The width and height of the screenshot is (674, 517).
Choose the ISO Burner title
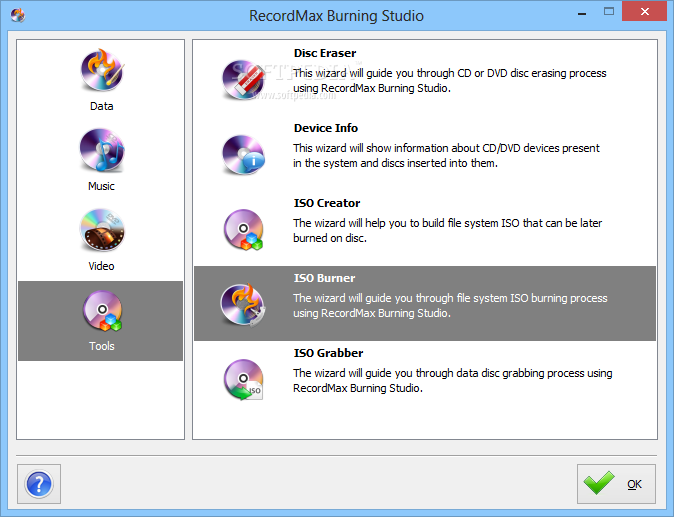pyautogui.click(x=325, y=278)
